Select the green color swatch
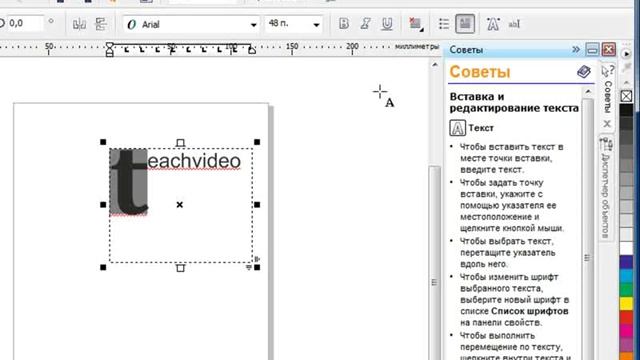 [x=627, y=289]
